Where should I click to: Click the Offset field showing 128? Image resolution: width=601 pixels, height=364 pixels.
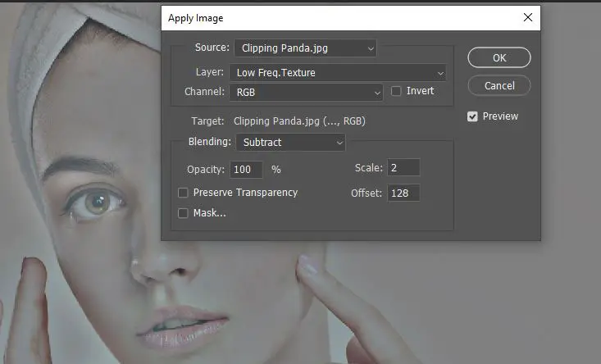(x=403, y=193)
